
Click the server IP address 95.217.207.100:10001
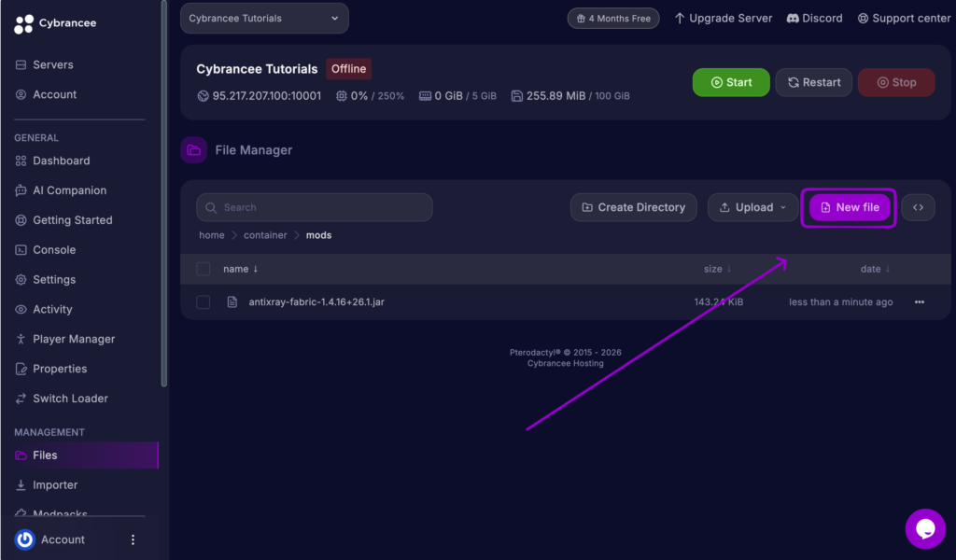pos(266,96)
